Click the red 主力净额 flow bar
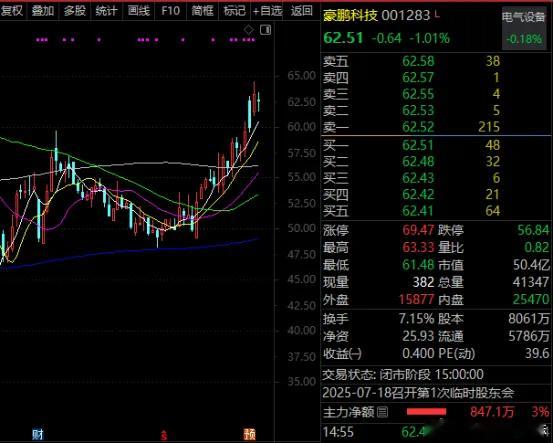554x443 pixels. (x=426, y=412)
